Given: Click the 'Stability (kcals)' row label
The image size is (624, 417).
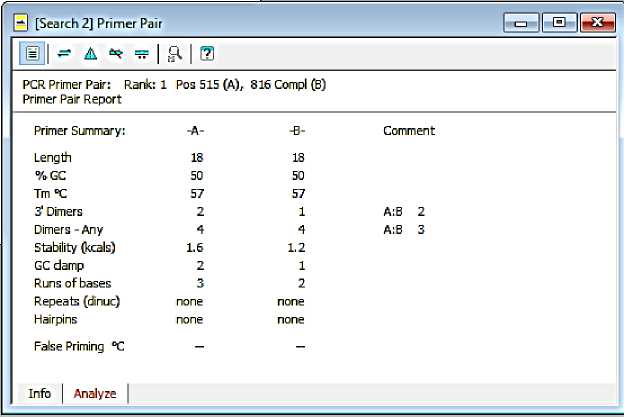Looking at the screenshot, I should pyautogui.click(x=76, y=247).
